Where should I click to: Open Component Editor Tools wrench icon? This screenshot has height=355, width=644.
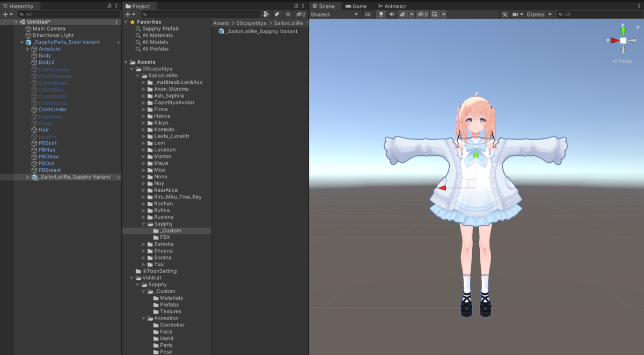505,15
